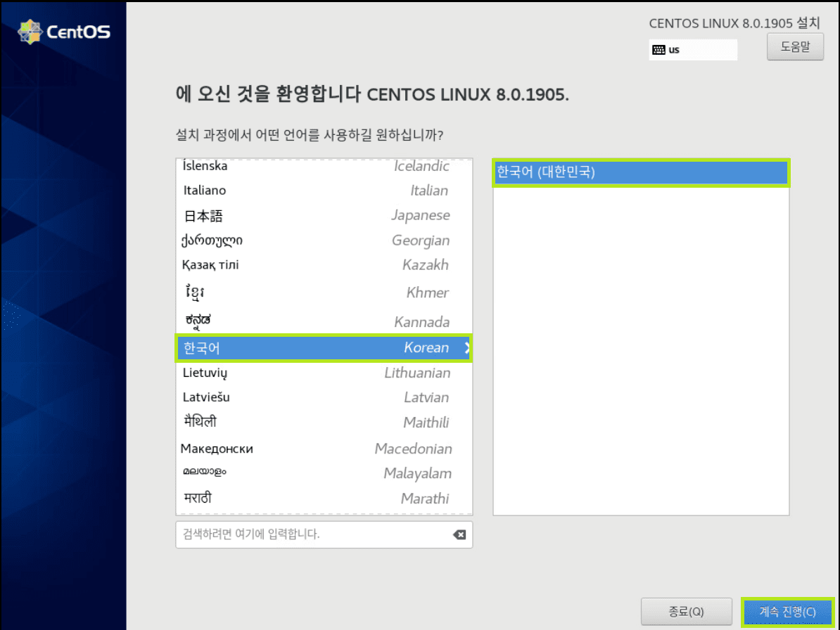Click the 계속 진행(C) continue button
The image size is (840, 630).
click(788, 611)
